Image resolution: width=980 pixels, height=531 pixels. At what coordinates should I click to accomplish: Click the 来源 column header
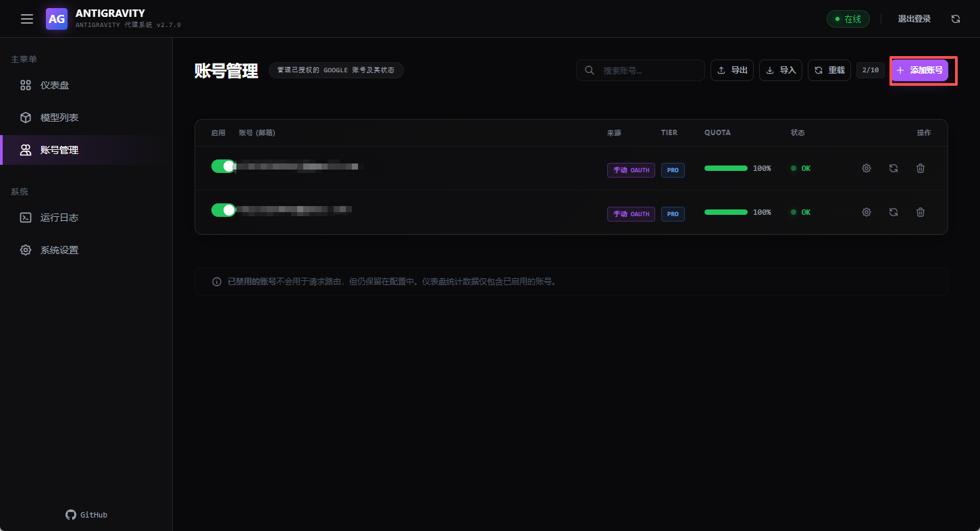pos(614,132)
